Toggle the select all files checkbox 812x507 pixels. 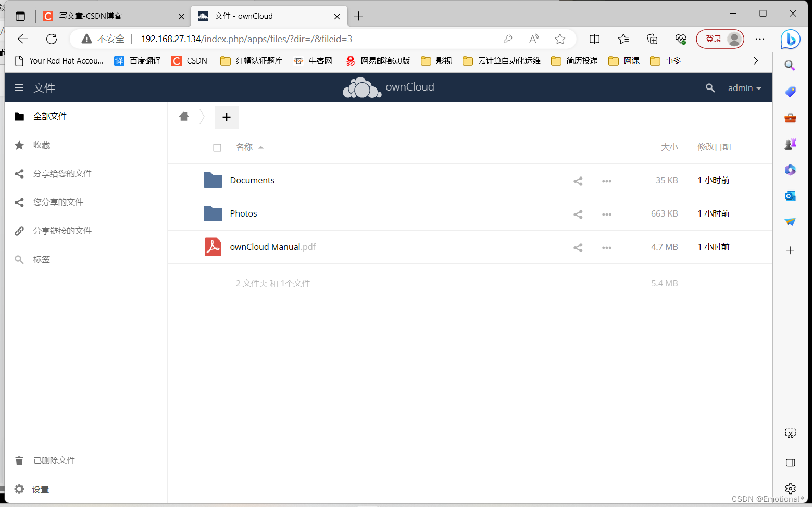tap(217, 148)
